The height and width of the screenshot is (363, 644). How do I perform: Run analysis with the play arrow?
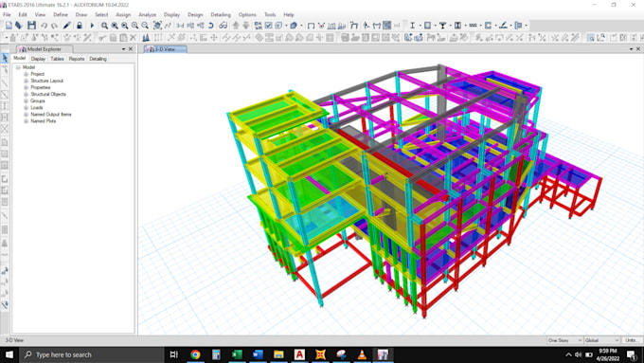point(92,26)
